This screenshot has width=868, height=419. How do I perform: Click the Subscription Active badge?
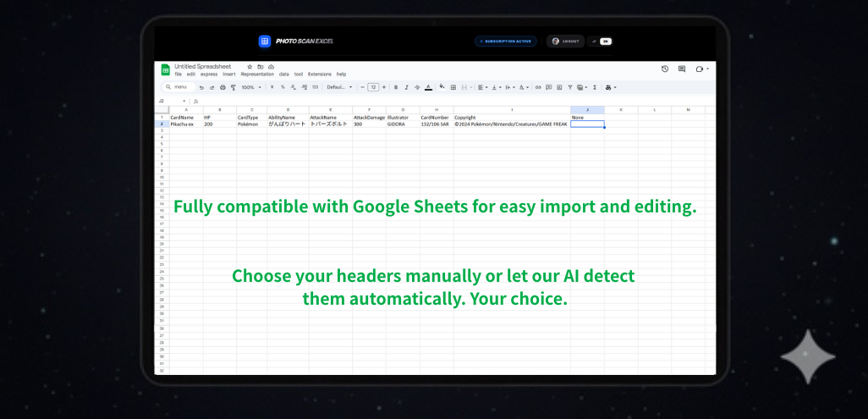505,41
